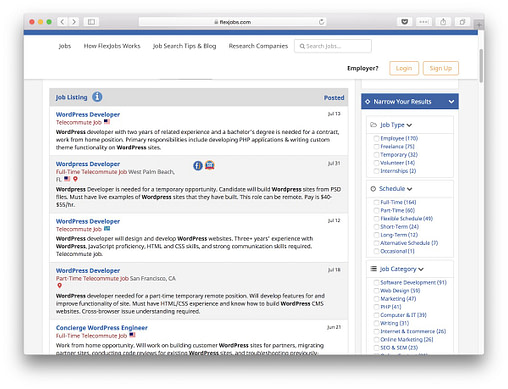Click in the Search Jobs field
This screenshot has width=508, height=389.
click(333, 46)
